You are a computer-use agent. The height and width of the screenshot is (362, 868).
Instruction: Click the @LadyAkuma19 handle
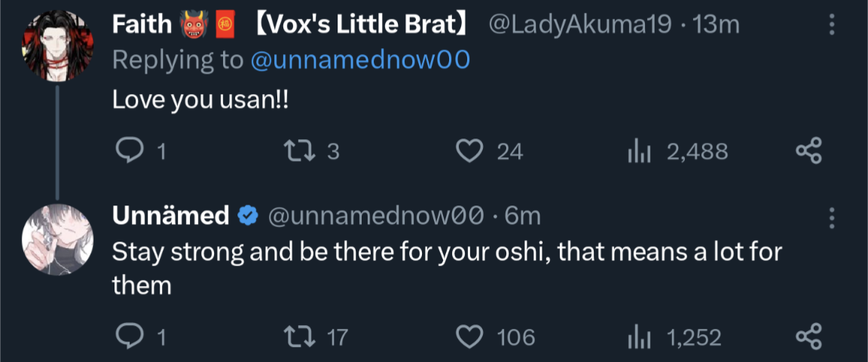(580, 25)
